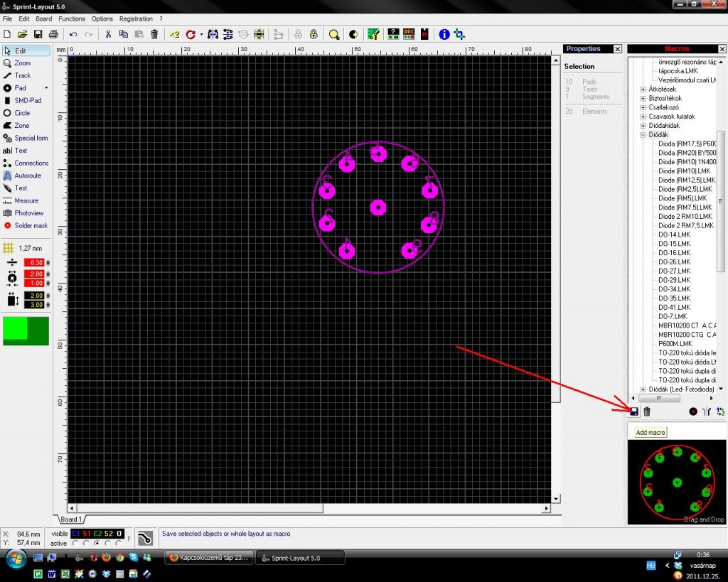The height and width of the screenshot is (582, 728).
Task: Expand the Csatlakozó macro folder
Action: tap(643, 107)
